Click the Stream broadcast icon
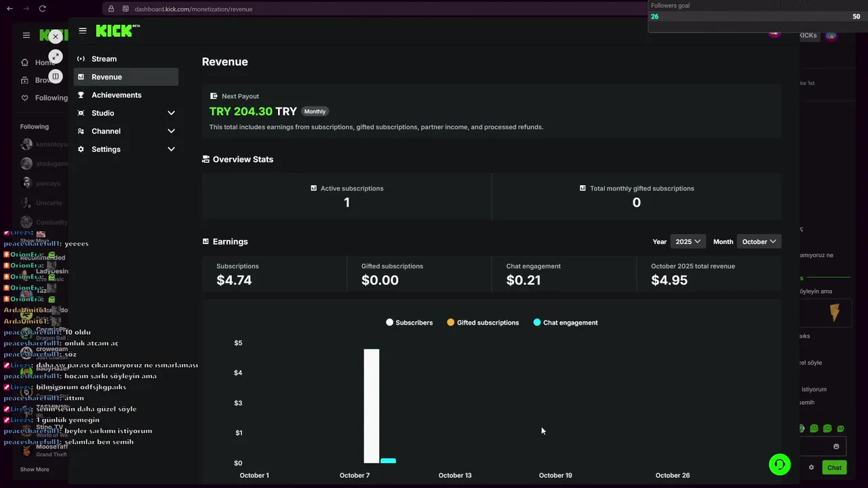868x488 pixels. coord(81,59)
